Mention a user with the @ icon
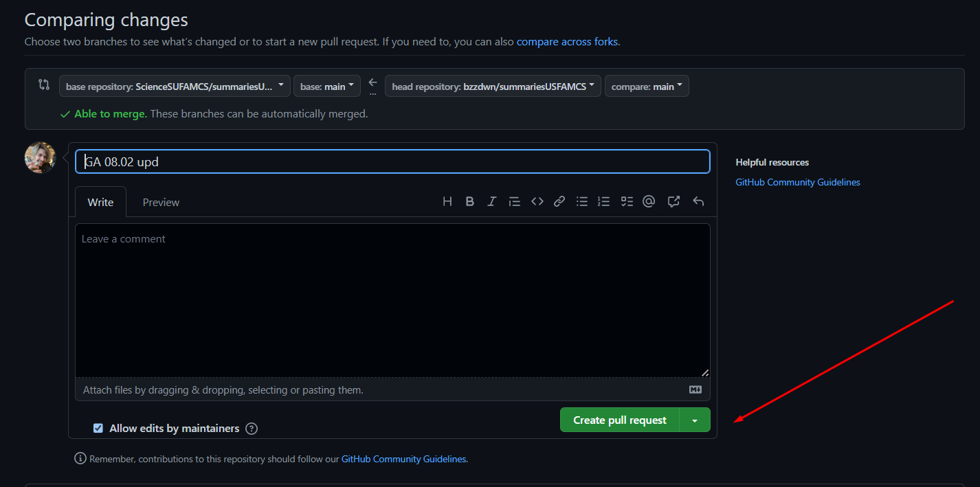Image resolution: width=980 pixels, height=487 pixels. tap(649, 201)
